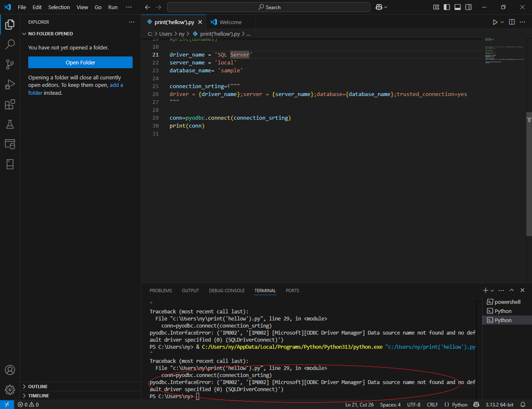The height and width of the screenshot is (409, 532).
Task: Open the Search view in the activity bar
Action: [10, 44]
